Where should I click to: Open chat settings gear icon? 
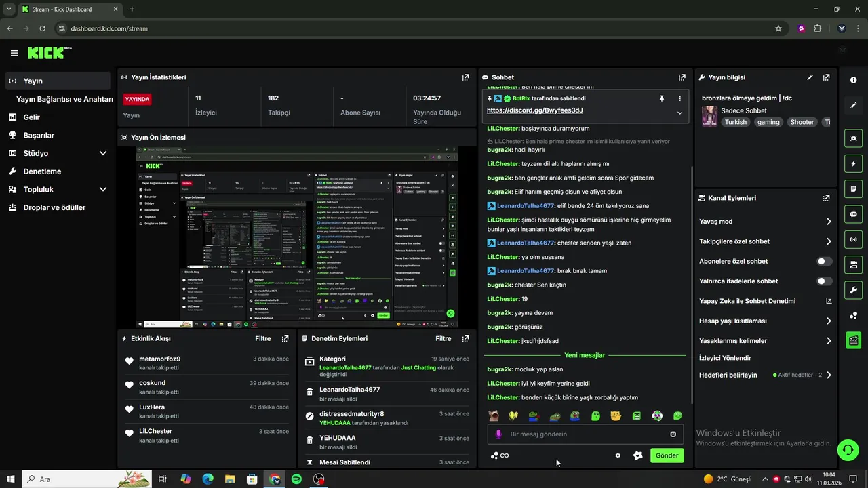click(x=618, y=455)
